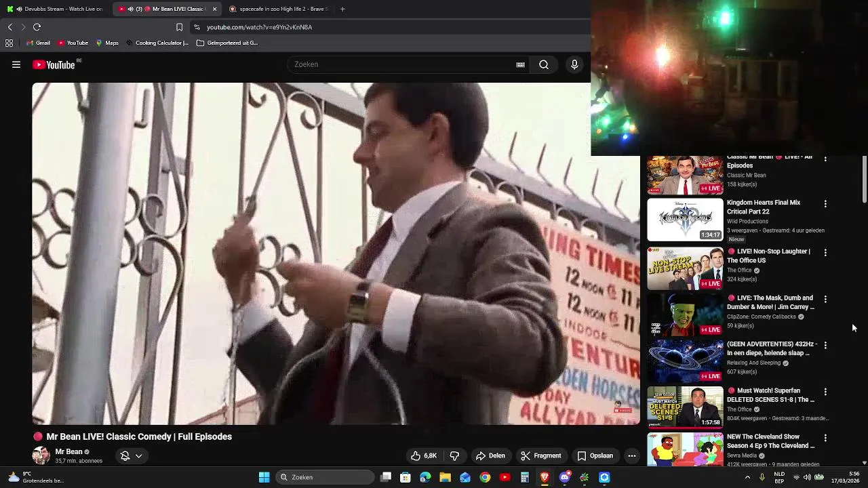Click the Opslaan save button
The image size is (868, 488).
[595, 455]
